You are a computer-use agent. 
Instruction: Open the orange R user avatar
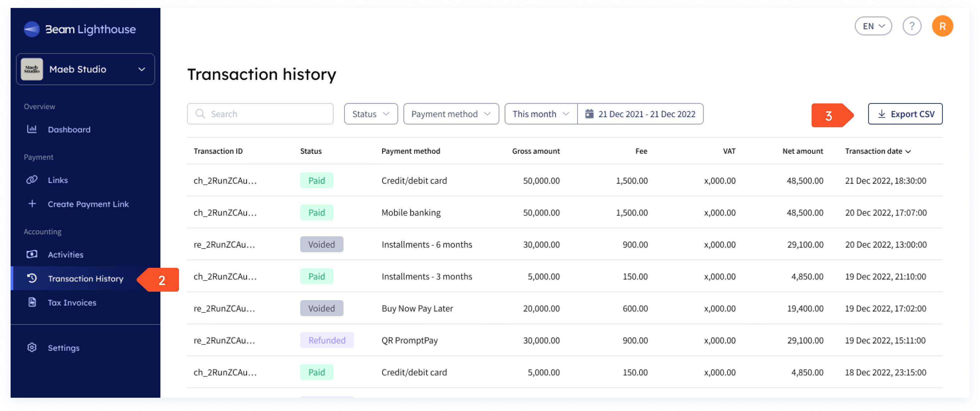942,26
